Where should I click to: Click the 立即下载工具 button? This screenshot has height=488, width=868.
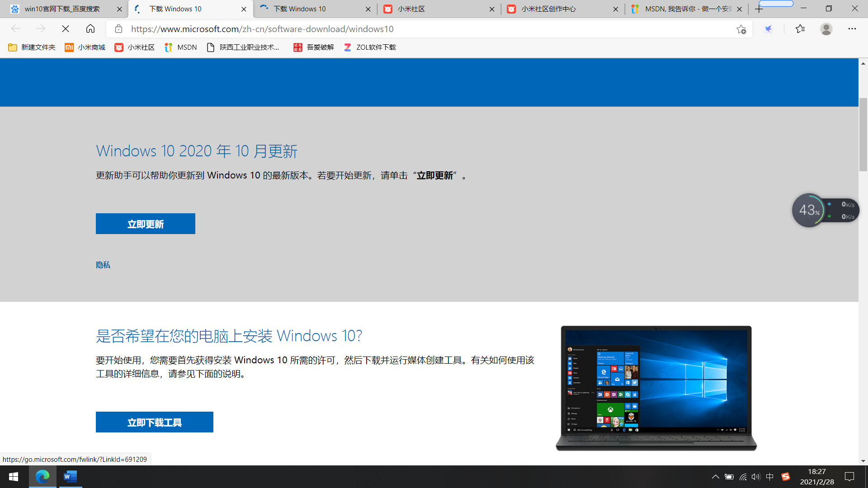coord(154,422)
